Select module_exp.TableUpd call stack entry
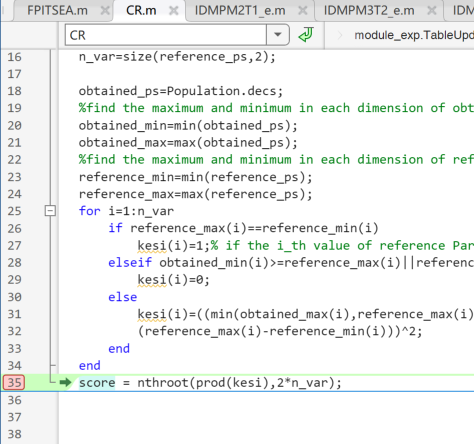 click(414, 35)
